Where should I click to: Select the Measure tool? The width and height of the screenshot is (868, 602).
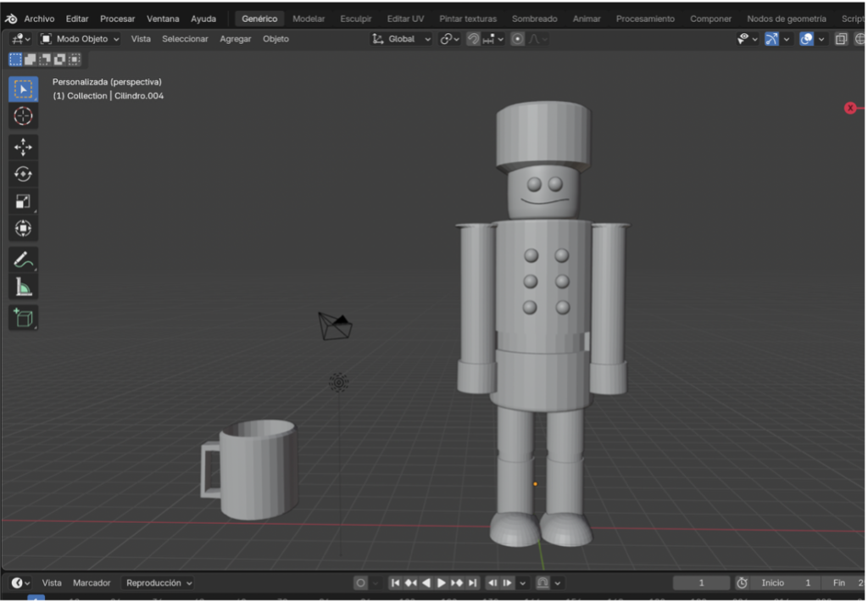[x=23, y=286]
